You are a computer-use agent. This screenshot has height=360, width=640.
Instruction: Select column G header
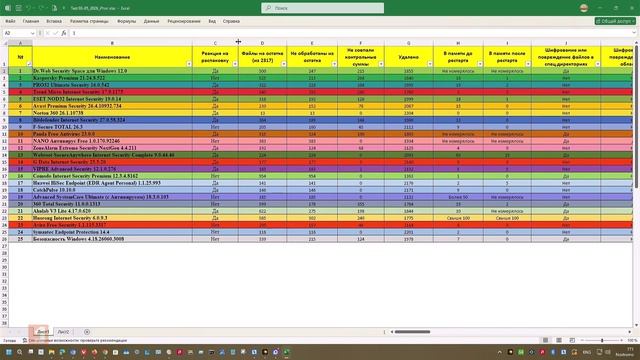(x=409, y=43)
